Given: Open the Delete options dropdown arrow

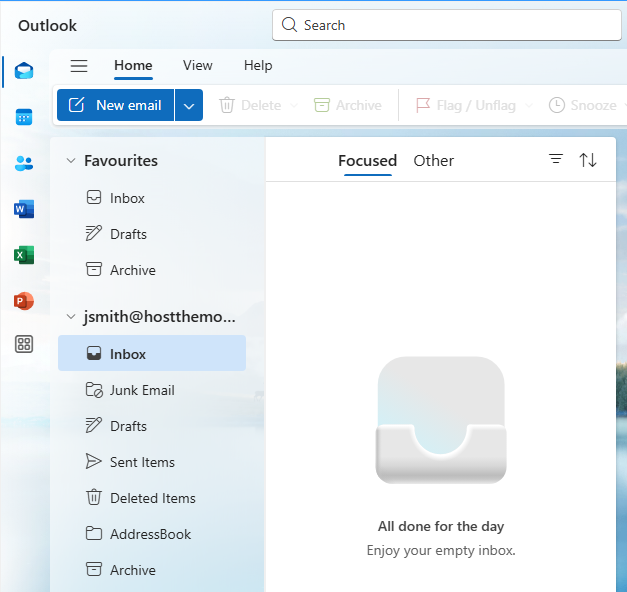Looking at the screenshot, I should click(x=294, y=106).
